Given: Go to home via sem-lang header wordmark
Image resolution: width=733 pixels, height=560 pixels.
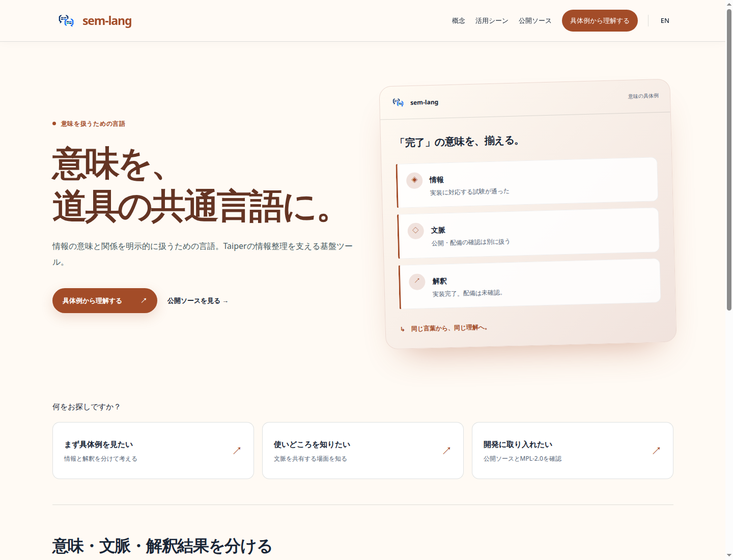Looking at the screenshot, I should pyautogui.click(x=107, y=21).
